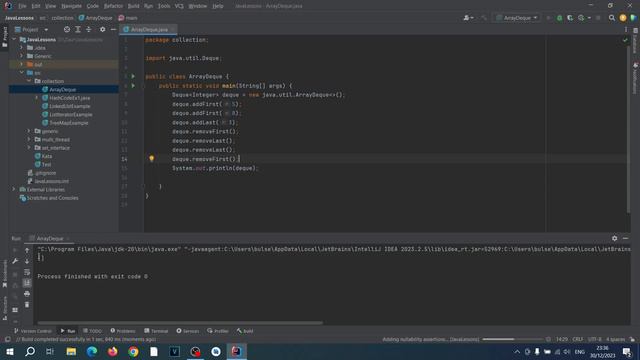The height and width of the screenshot is (360, 640).
Task: Expand External Libraries node
Action: tap(14, 189)
